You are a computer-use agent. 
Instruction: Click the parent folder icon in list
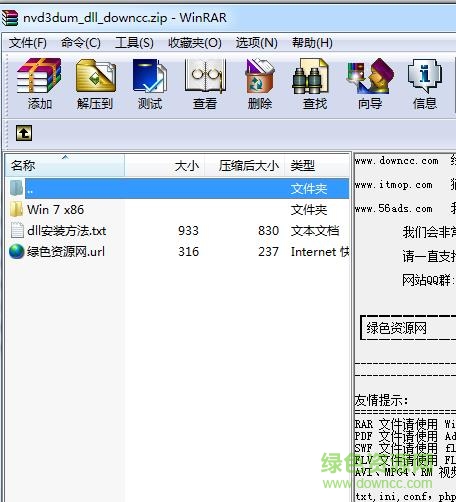point(16,188)
